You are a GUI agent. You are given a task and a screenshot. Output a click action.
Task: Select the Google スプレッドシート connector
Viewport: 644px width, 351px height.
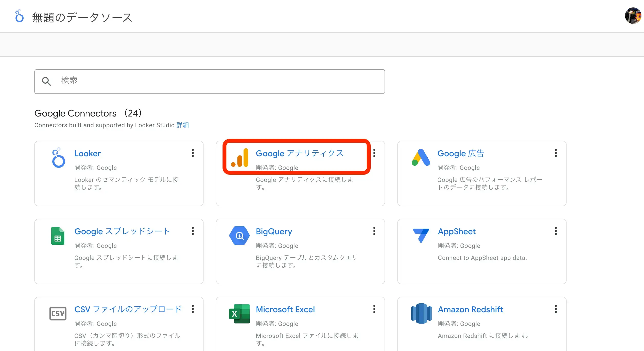[122, 231]
